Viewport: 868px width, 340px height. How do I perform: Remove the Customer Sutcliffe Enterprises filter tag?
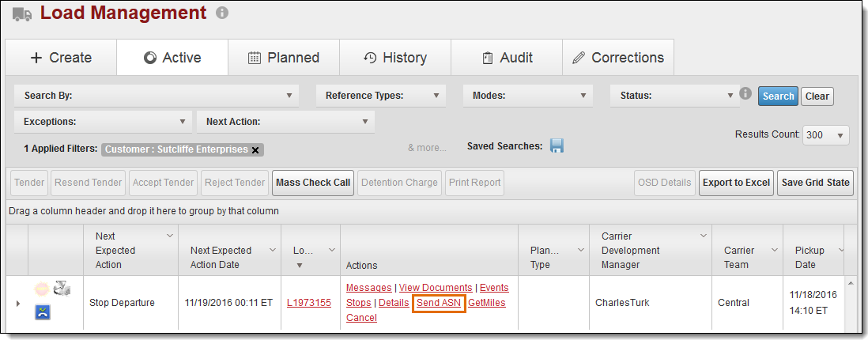tap(255, 149)
